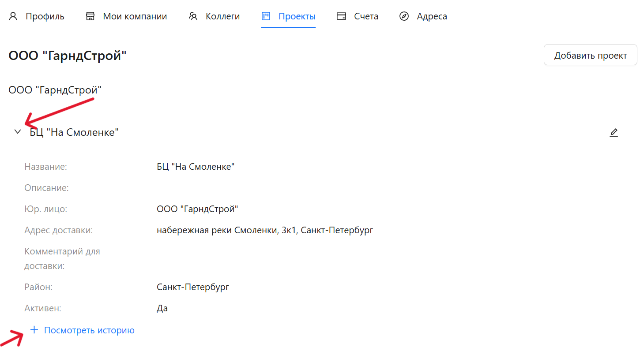Viewport: 644px width, 351px height.
Task: Open the Счета tab
Action: point(357,16)
